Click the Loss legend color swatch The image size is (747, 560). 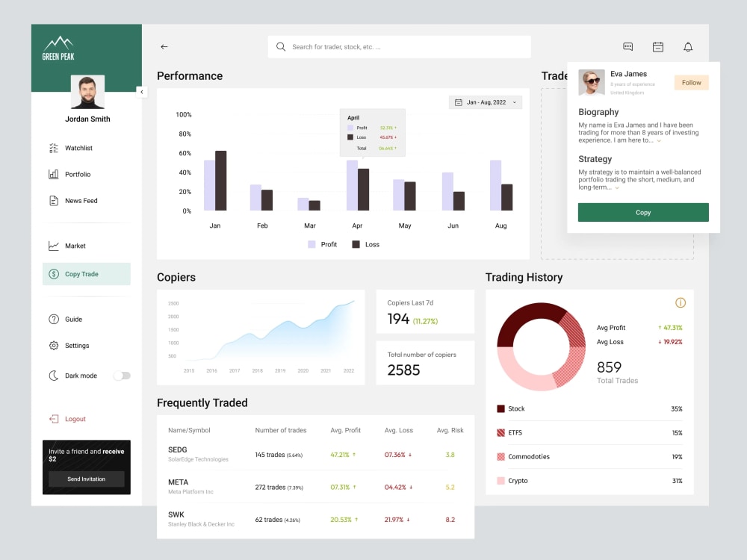tap(356, 244)
